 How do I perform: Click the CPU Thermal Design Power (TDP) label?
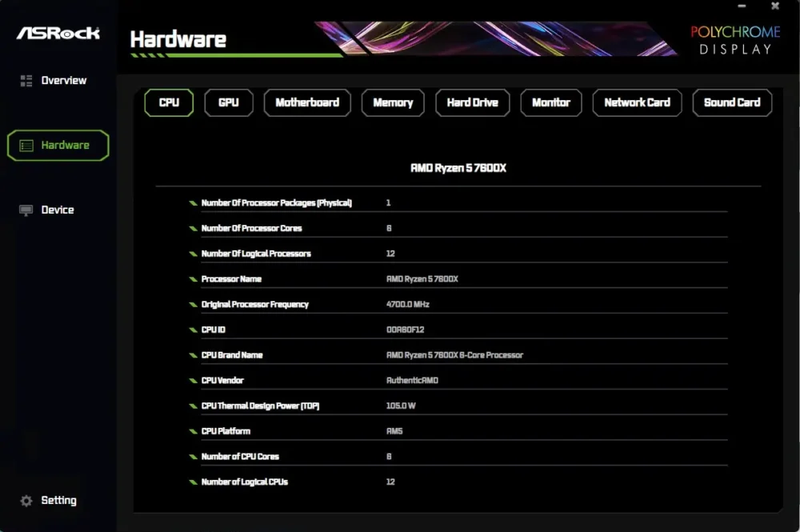tap(260, 406)
